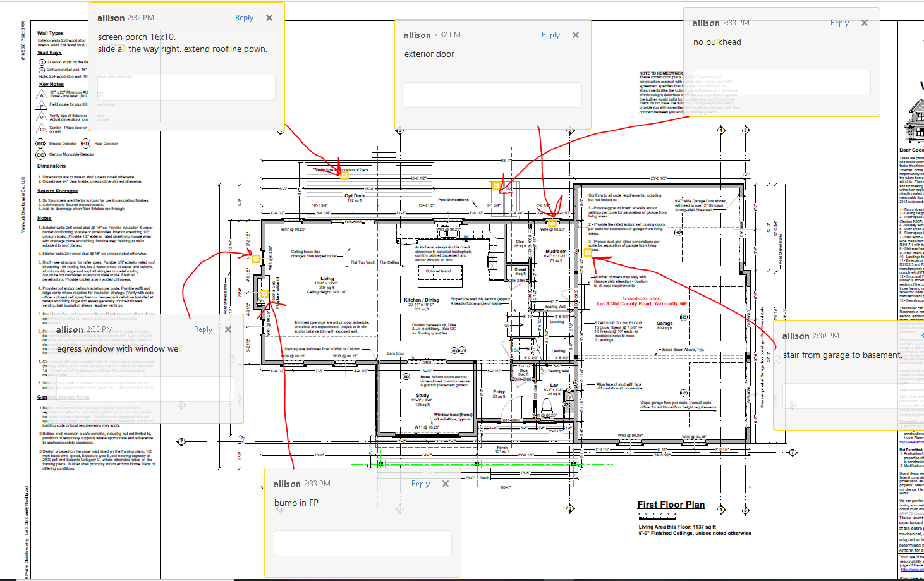
Task: Click the 'Garage' room label
Action: click(664, 324)
